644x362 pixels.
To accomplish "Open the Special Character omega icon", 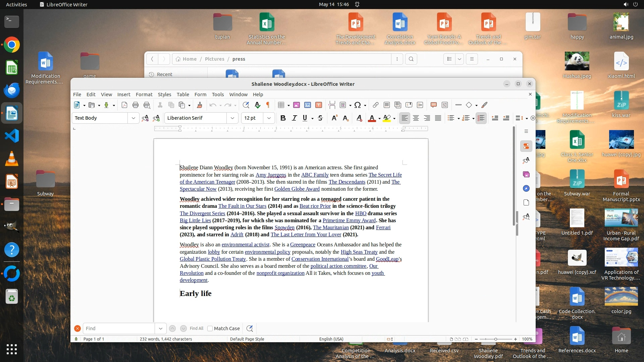I will (358, 105).
